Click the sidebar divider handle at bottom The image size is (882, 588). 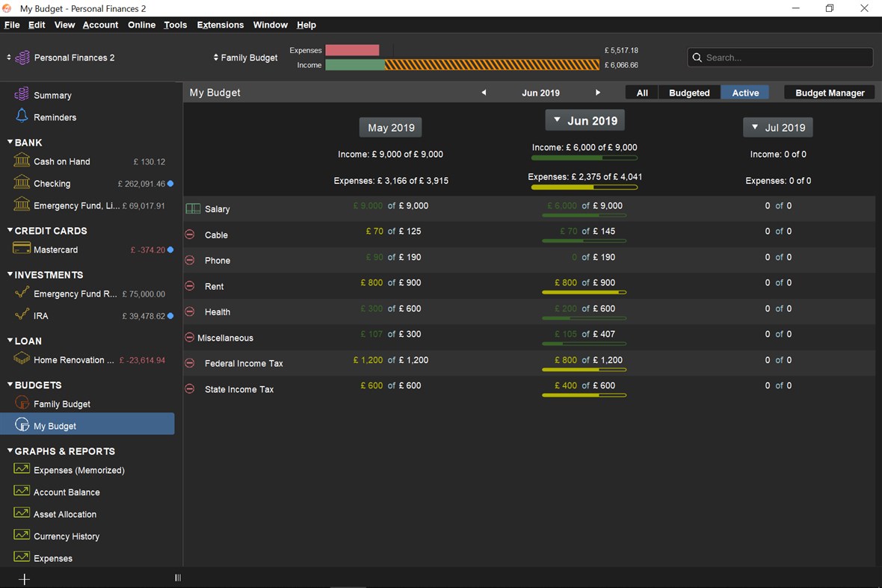(x=178, y=578)
